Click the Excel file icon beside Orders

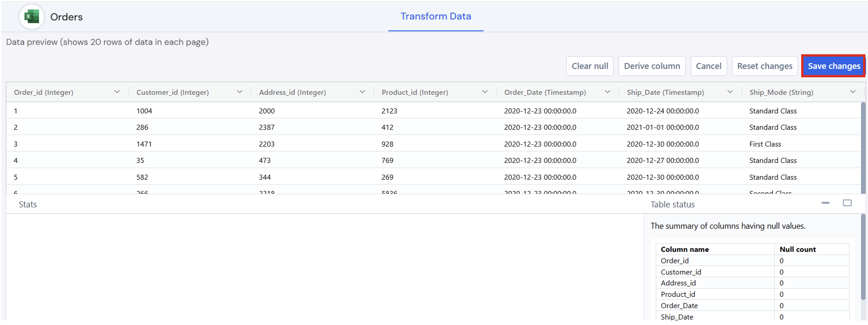coord(32,16)
